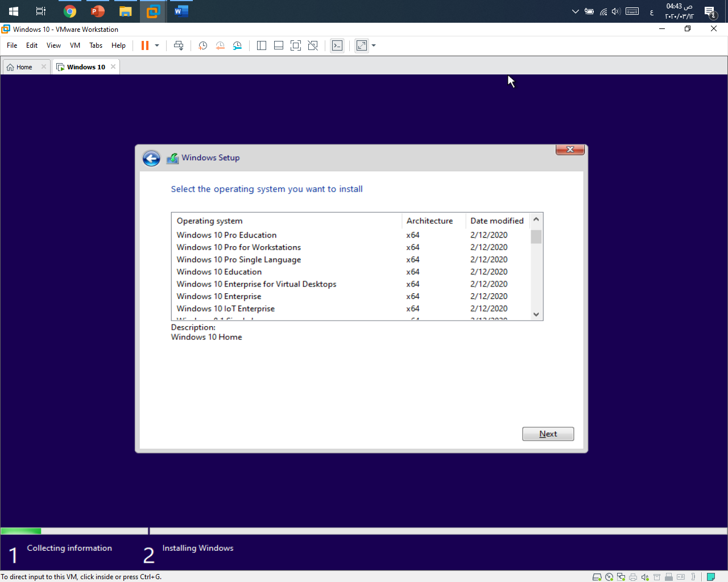Send Ctrl+Alt+Del to the virtual machine
The height and width of the screenshot is (582, 728).
(179, 45)
